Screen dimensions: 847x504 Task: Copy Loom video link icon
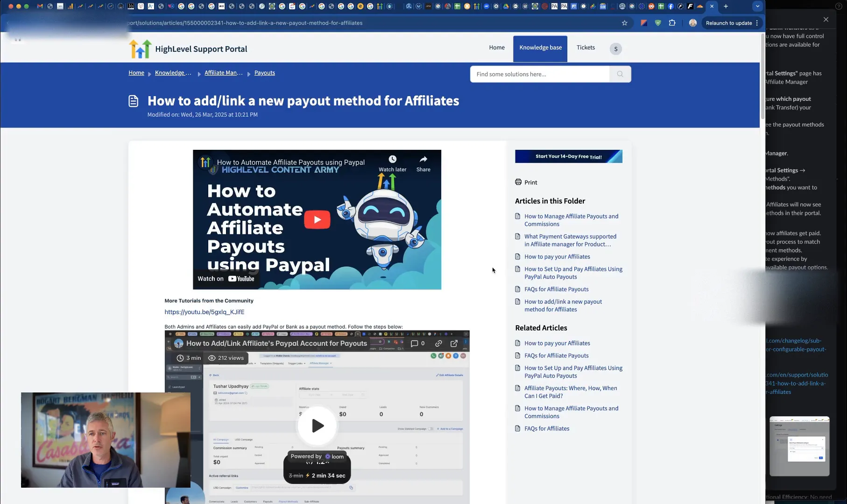[x=438, y=343]
